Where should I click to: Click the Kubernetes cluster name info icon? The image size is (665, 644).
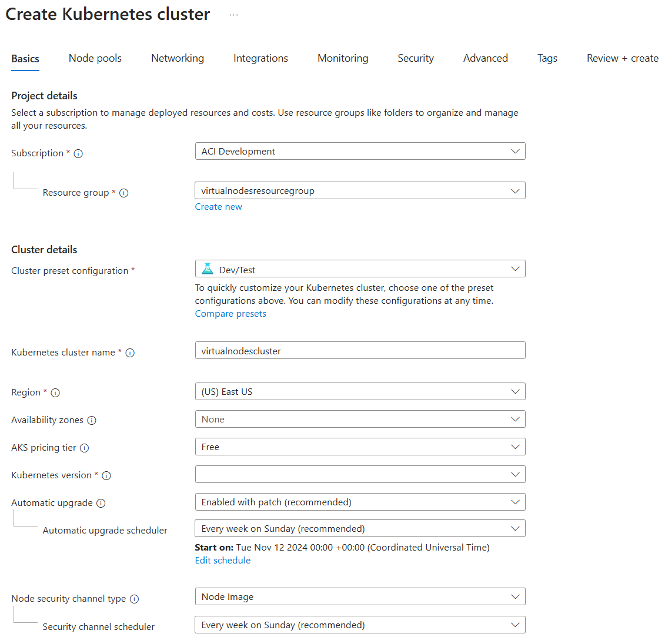pyautogui.click(x=130, y=353)
